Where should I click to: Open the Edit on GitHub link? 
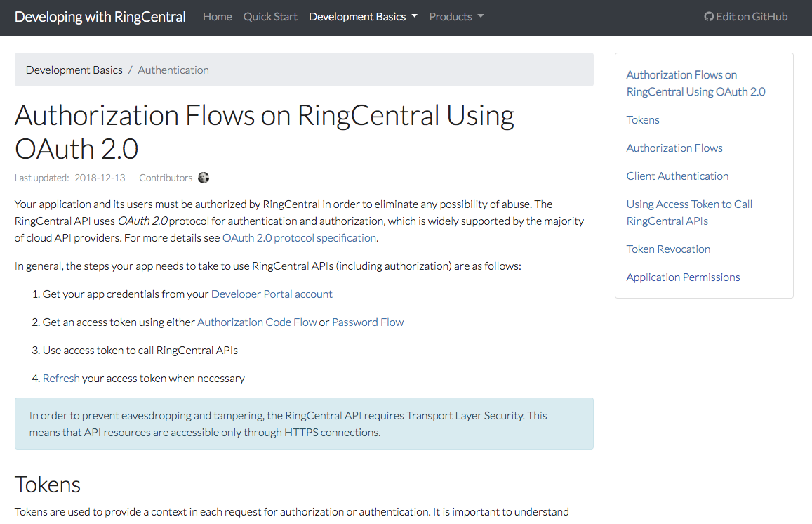[x=746, y=17]
